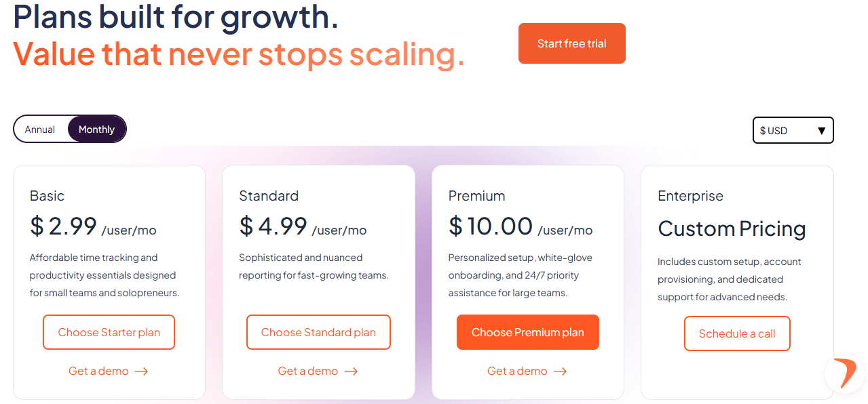Open the Get a demo link under Premium
868x404 pixels.
[x=517, y=371]
